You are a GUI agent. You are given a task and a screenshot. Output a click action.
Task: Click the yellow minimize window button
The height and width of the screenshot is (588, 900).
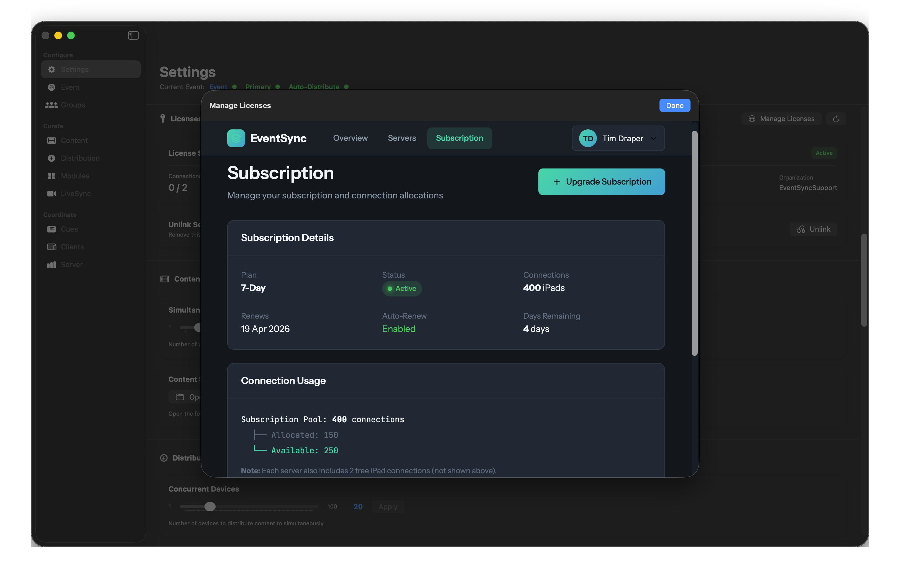[x=58, y=35]
